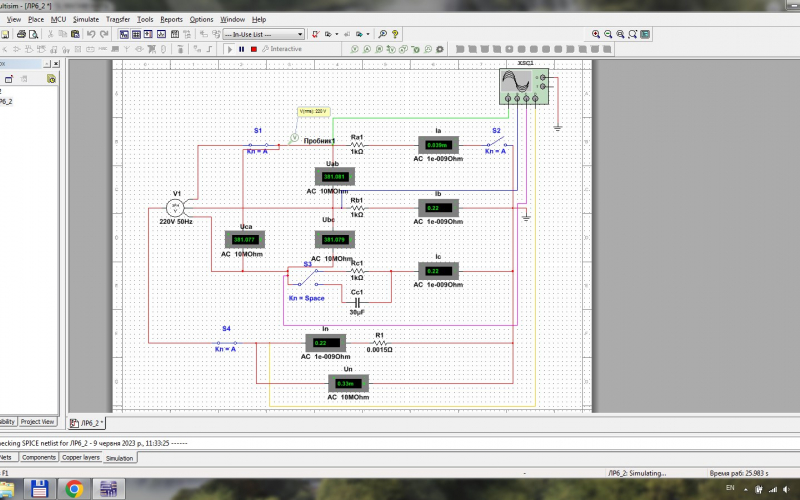Image resolution: width=800 pixels, height=500 pixels.
Task: Click the Un voltmeter reading 0.33m
Action: [348, 383]
